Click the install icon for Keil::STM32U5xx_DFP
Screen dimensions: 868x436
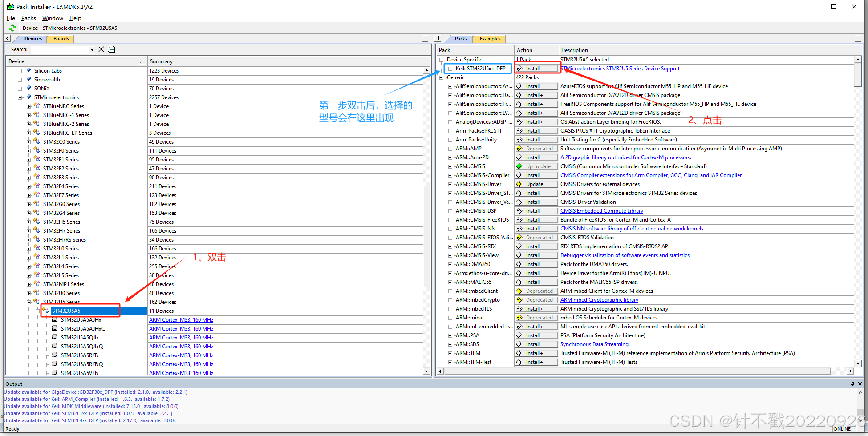(519, 69)
